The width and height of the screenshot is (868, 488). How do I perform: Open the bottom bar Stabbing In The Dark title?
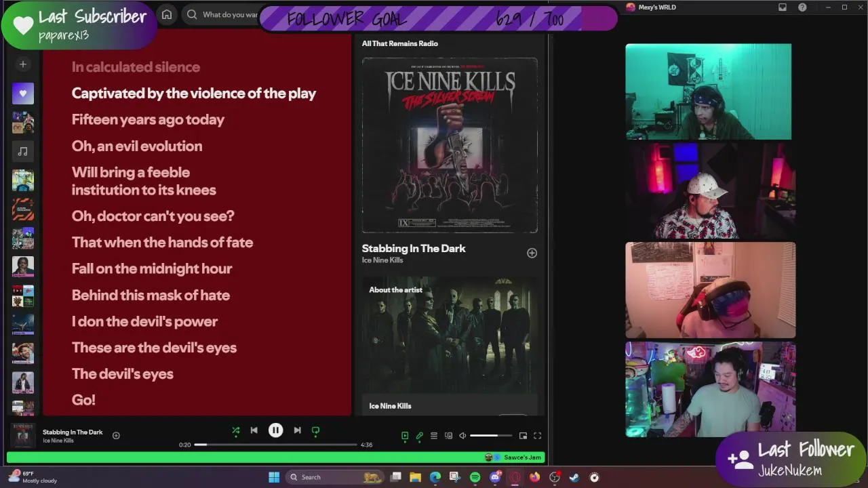click(73, 432)
